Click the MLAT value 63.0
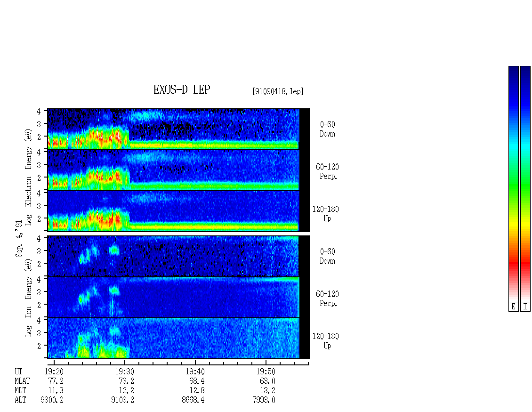The width and height of the screenshot is (532, 412). click(x=267, y=381)
